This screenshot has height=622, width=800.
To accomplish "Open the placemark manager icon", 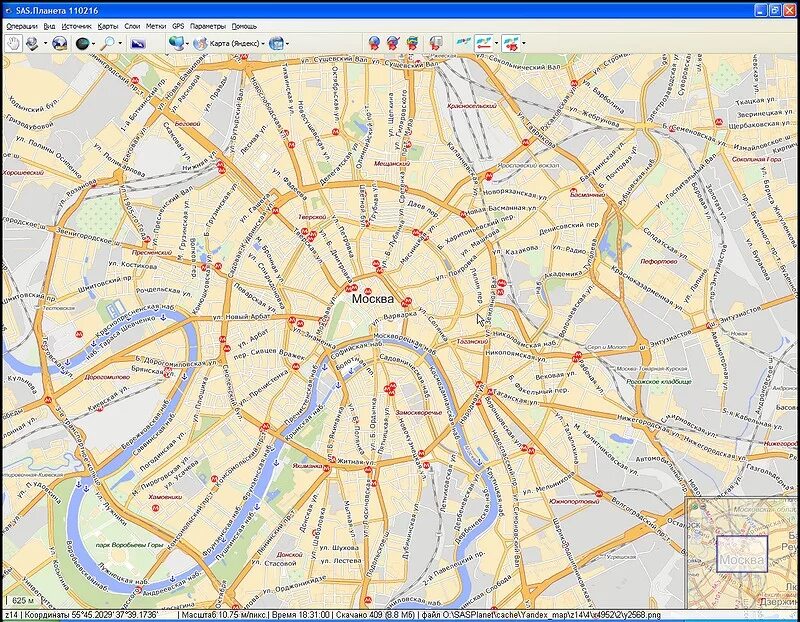I will point(436,43).
